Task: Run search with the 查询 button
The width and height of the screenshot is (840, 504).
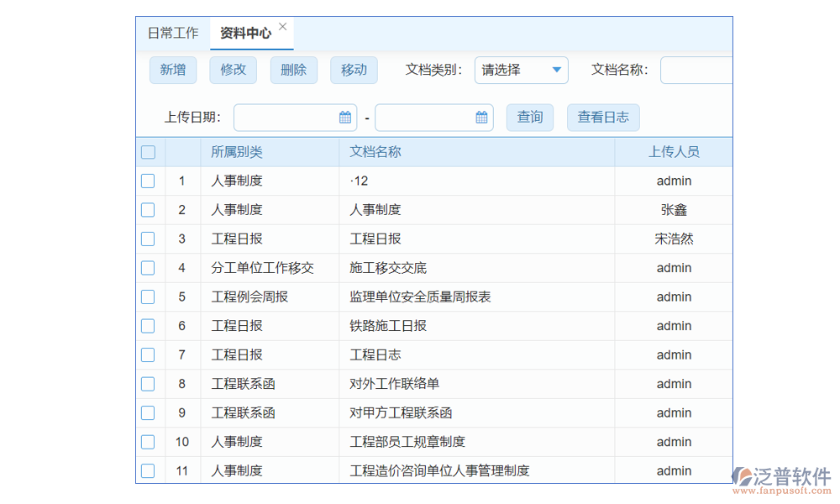Action: coord(530,118)
